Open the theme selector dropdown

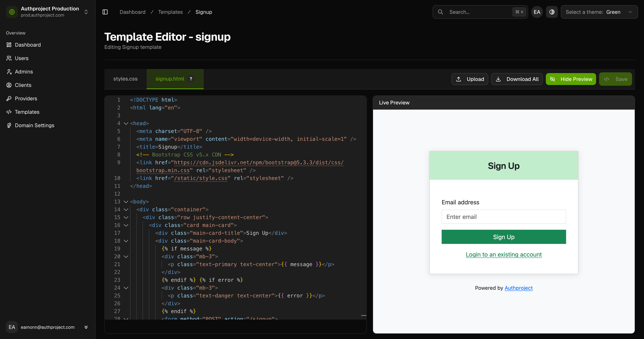click(x=599, y=12)
